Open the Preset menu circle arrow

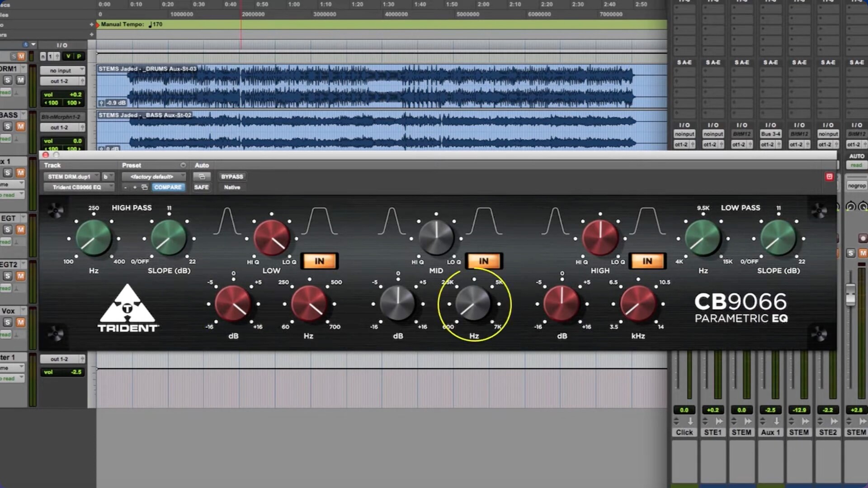(x=183, y=165)
